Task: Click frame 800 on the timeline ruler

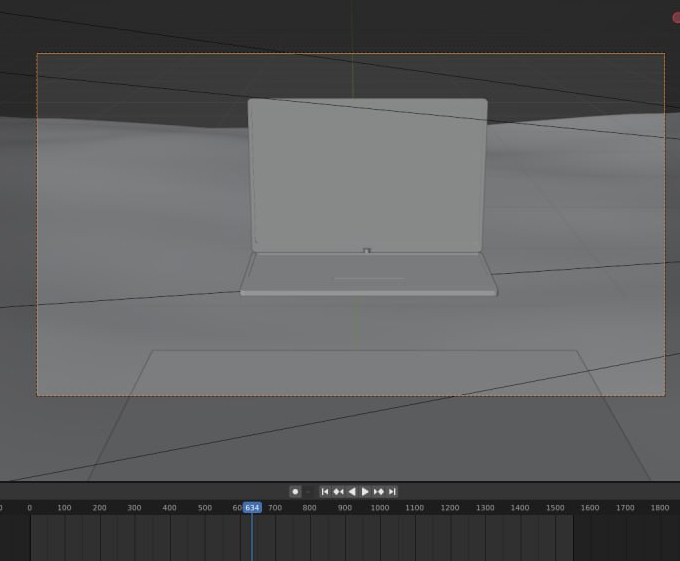Action: coord(310,508)
